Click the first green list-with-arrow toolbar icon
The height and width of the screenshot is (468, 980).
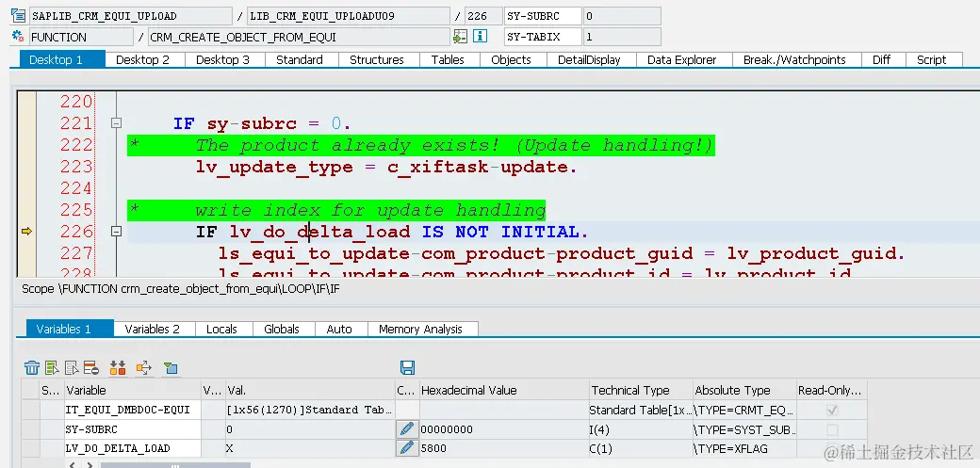(52, 367)
